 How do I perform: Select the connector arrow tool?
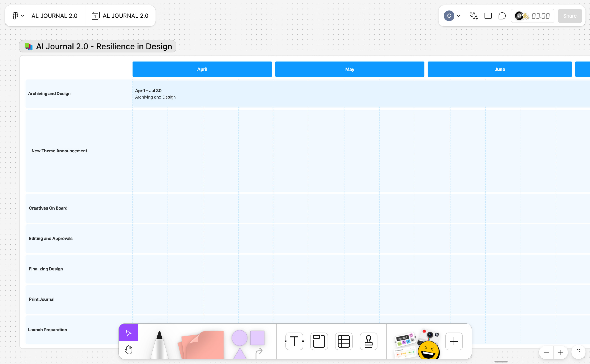point(259,353)
